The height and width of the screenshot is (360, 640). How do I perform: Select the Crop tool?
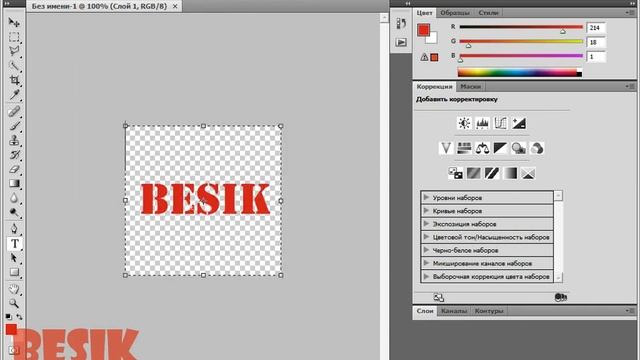[14, 80]
